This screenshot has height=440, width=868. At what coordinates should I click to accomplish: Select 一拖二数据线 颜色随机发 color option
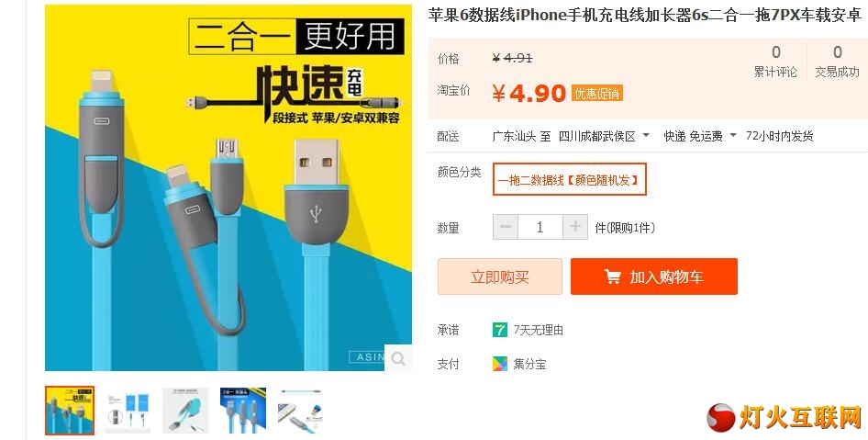(570, 179)
